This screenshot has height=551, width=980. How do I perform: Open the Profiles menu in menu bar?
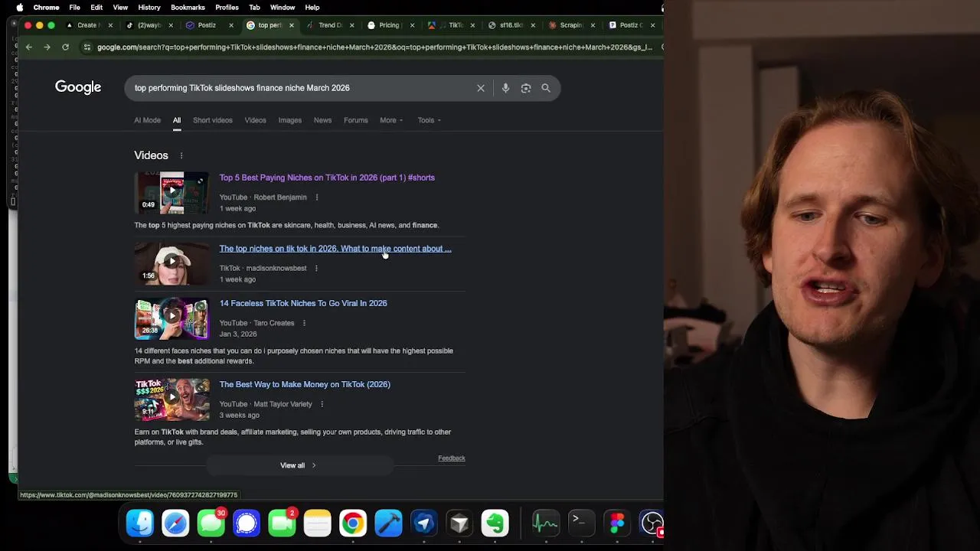click(x=227, y=8)
